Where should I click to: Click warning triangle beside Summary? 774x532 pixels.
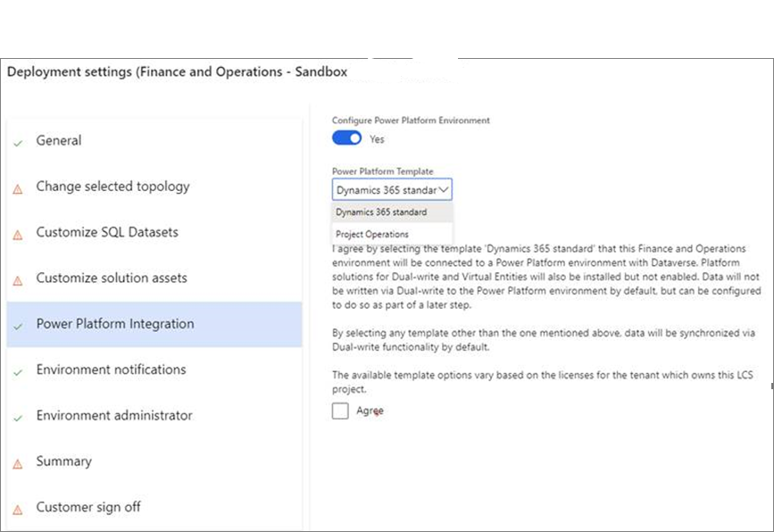[18, 464]
